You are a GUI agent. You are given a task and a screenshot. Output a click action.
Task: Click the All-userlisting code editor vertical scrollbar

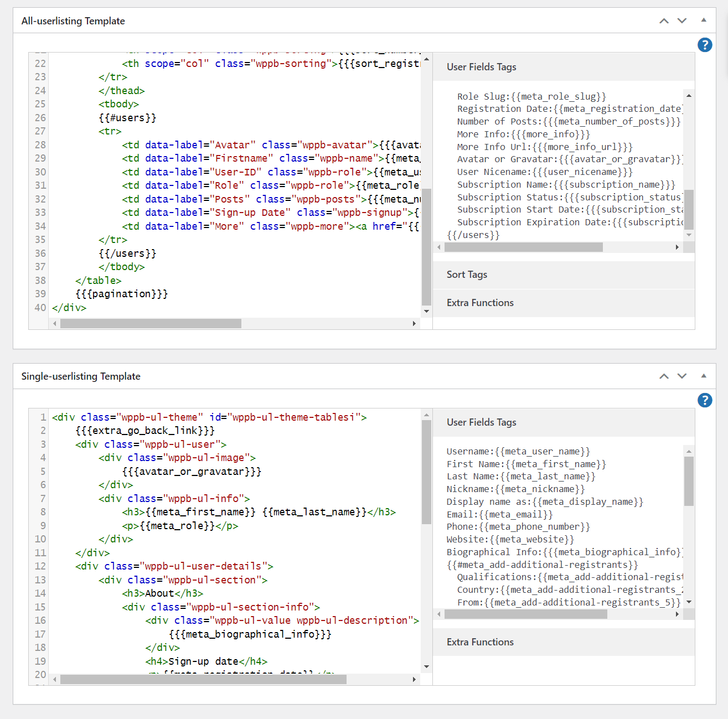click(426, 246)
